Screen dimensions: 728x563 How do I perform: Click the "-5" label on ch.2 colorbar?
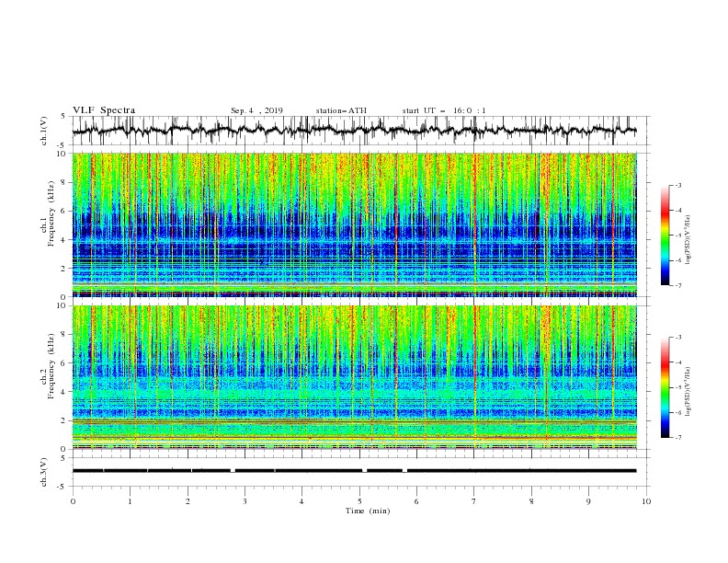coord(677,387)
